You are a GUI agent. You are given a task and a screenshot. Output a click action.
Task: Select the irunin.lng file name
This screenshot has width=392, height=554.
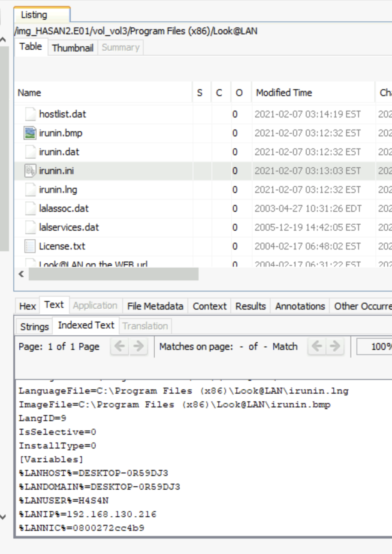(x=58, y=190)
